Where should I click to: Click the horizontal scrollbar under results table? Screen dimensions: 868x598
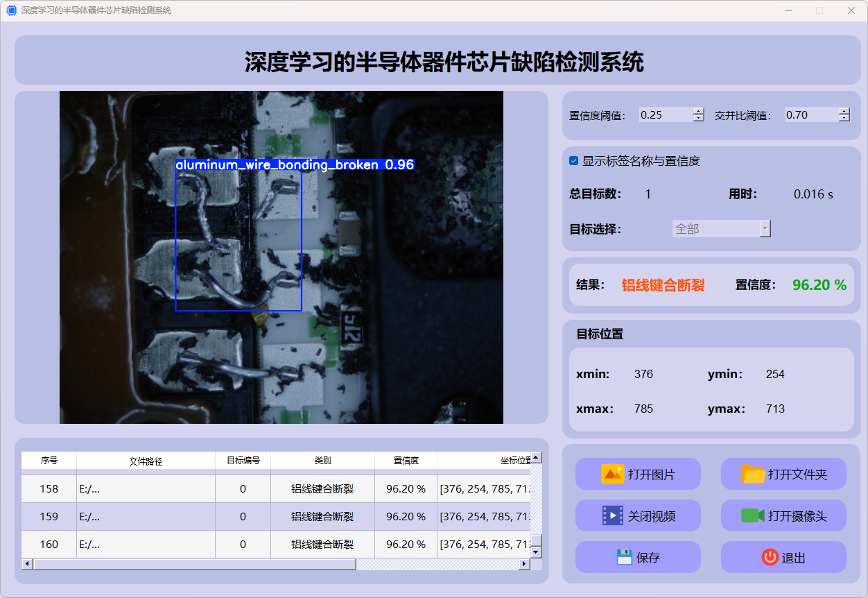tap(194, 564)
